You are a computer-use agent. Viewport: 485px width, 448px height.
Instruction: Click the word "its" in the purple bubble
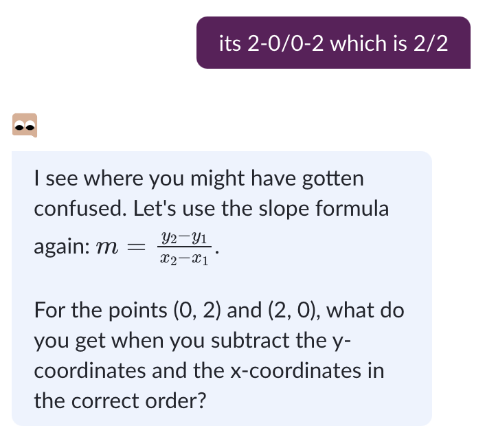229,44
